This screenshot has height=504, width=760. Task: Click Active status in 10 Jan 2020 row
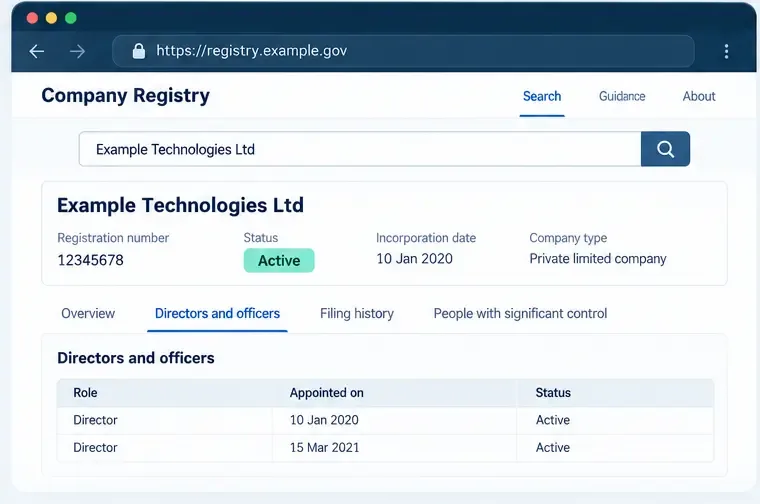point(553,420)
